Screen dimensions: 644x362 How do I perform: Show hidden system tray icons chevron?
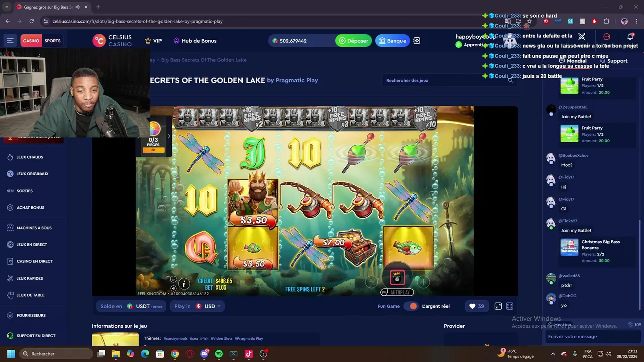[x=553, y=354]
